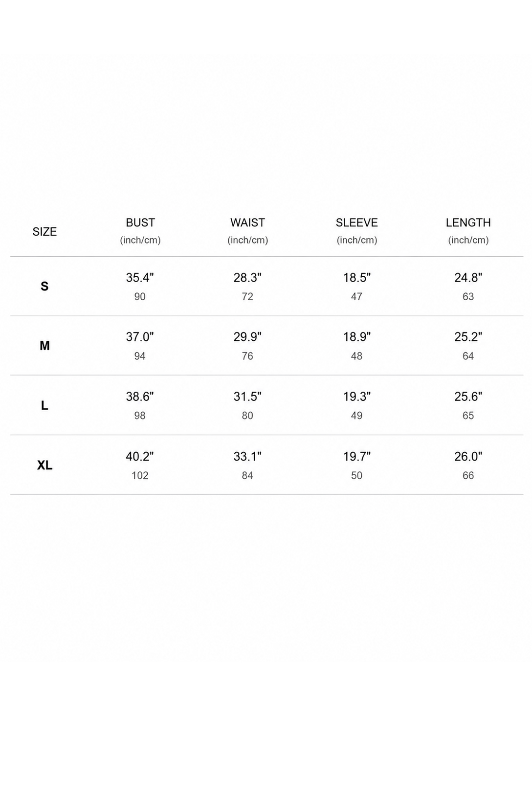Click the LENGTH column header

(468, 222)
